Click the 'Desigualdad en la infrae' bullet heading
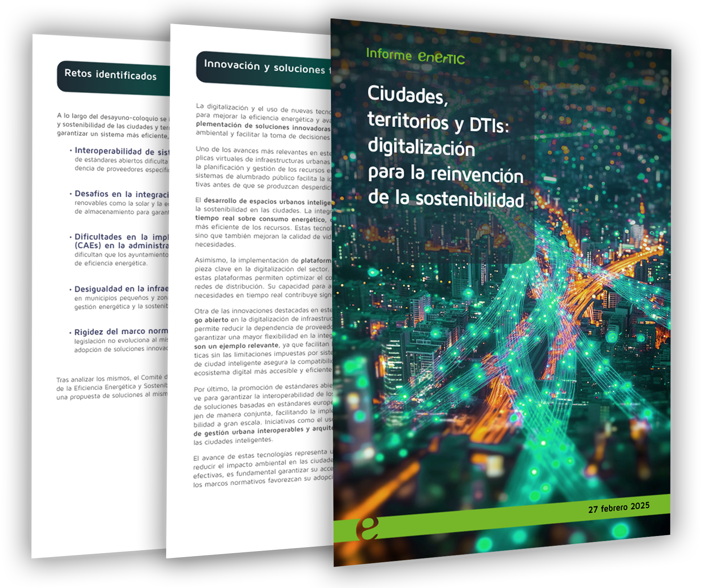This screenshot has height=588, width=701. (121, 289)
